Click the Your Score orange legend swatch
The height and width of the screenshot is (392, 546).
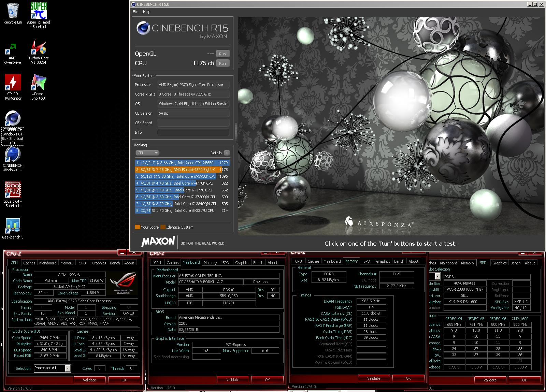click(x=138, y=227)
